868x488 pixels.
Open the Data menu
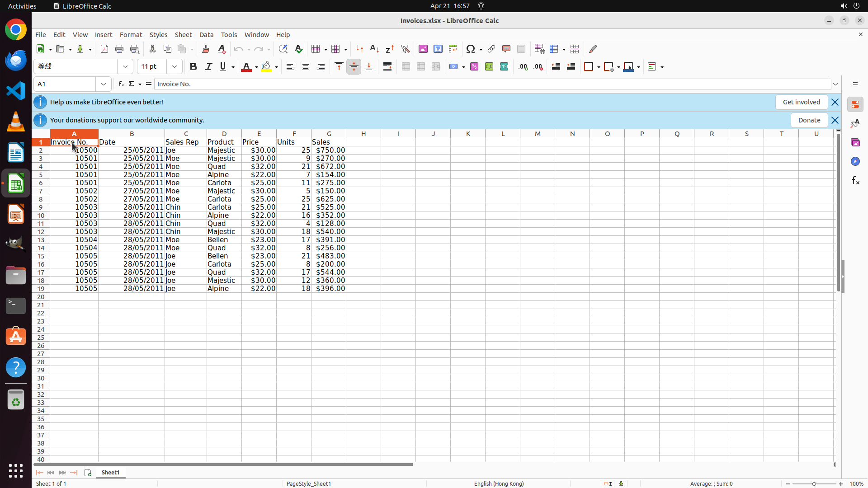[x=206, y=35]
